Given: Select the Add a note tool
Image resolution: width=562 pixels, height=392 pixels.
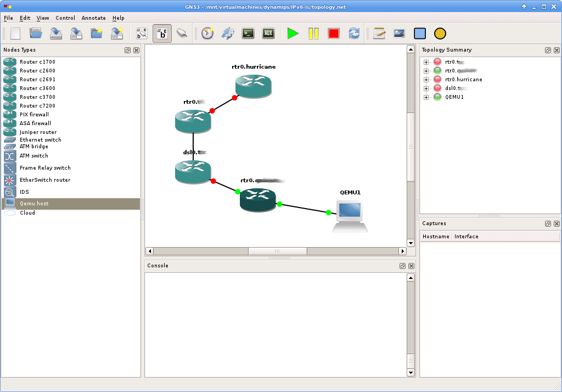Looking at the screenshot, I should coord(379,33).
